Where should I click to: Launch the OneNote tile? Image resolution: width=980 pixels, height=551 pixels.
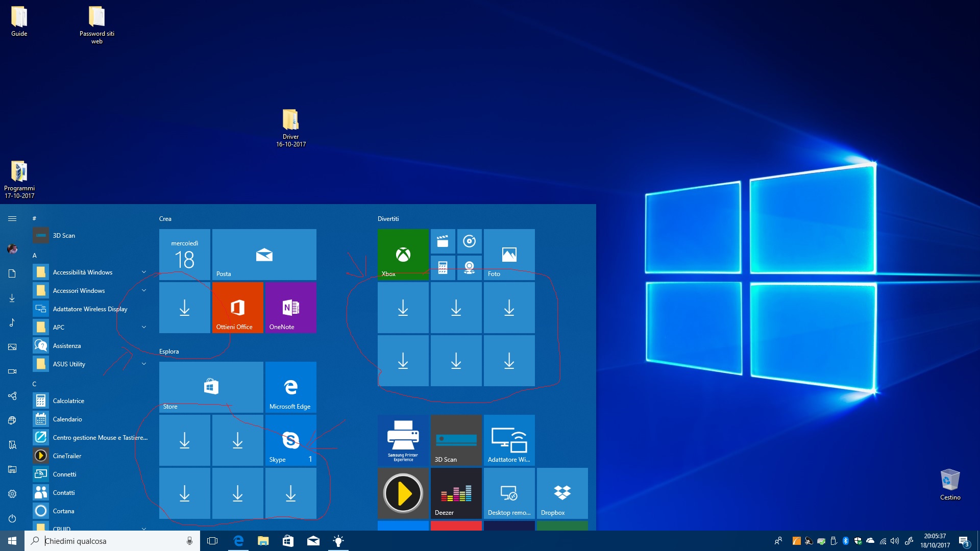coord(290,308)
